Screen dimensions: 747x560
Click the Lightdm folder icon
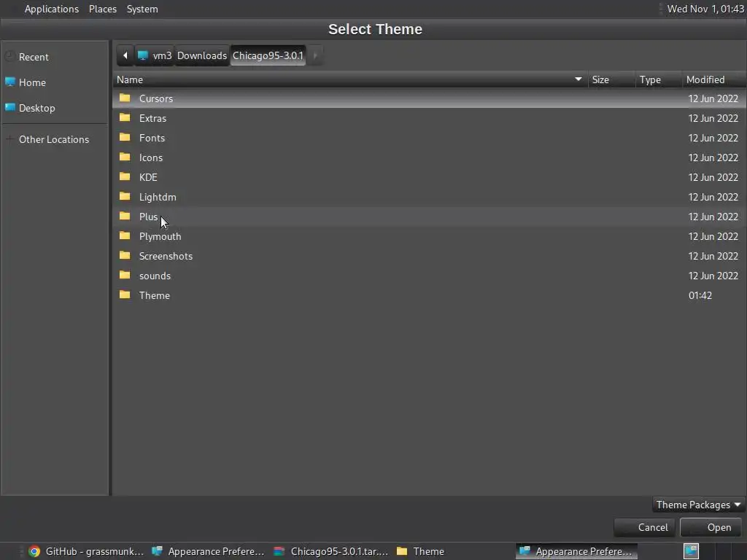coord(125,197)
